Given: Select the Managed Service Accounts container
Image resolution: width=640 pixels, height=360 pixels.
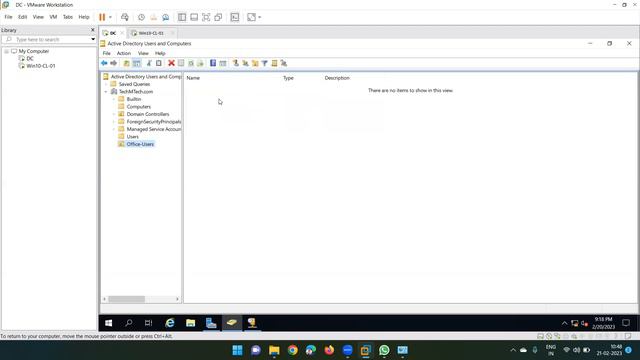Looking at the screenshot, I should point(153,129).
